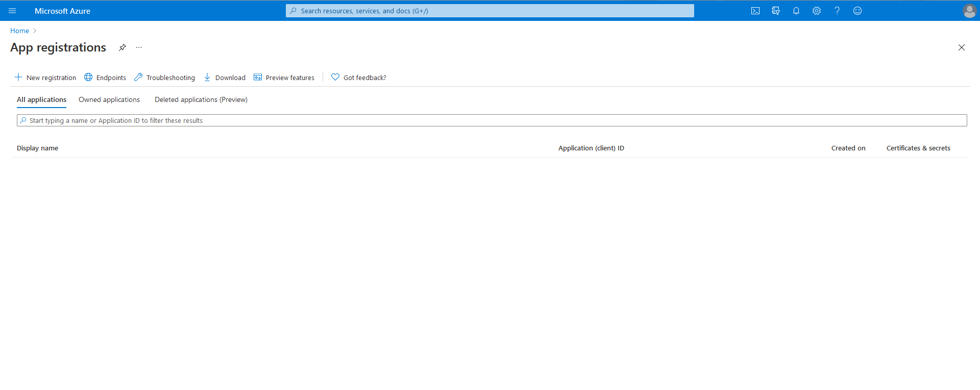Open the Azure portal hamburger menu
Viewport: 980px width, 390px height.
12,11
